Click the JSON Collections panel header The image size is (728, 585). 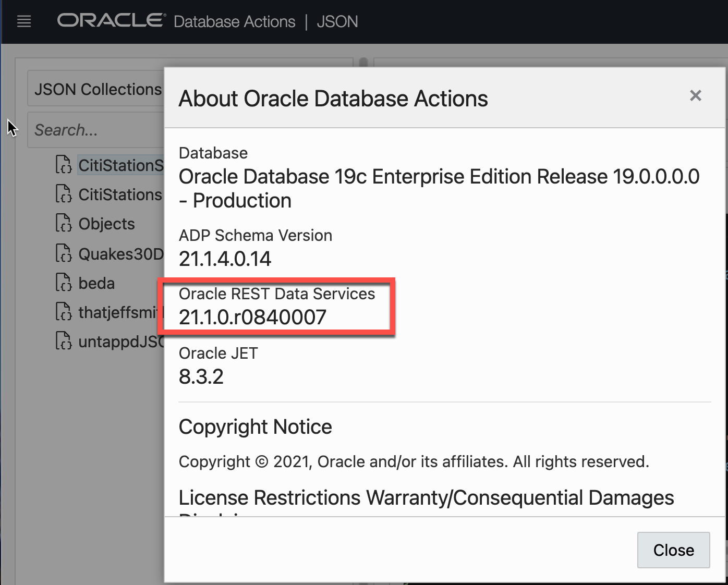98,89
